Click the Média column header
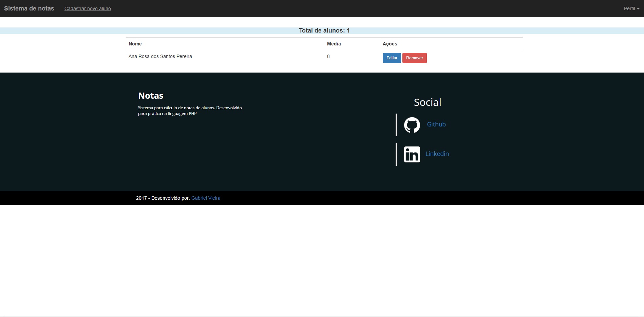The width and height of the screenshot is (644, 317). [334, 44]
